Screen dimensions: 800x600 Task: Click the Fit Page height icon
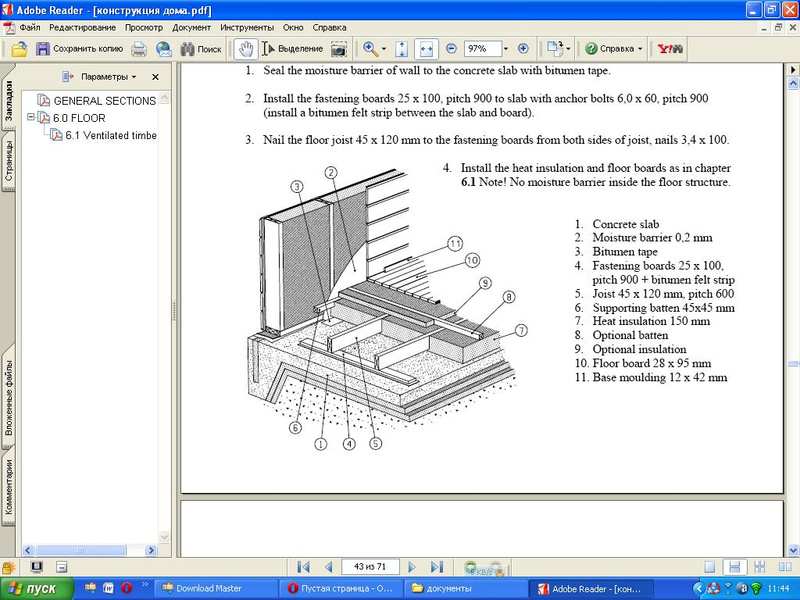[401, 48]
